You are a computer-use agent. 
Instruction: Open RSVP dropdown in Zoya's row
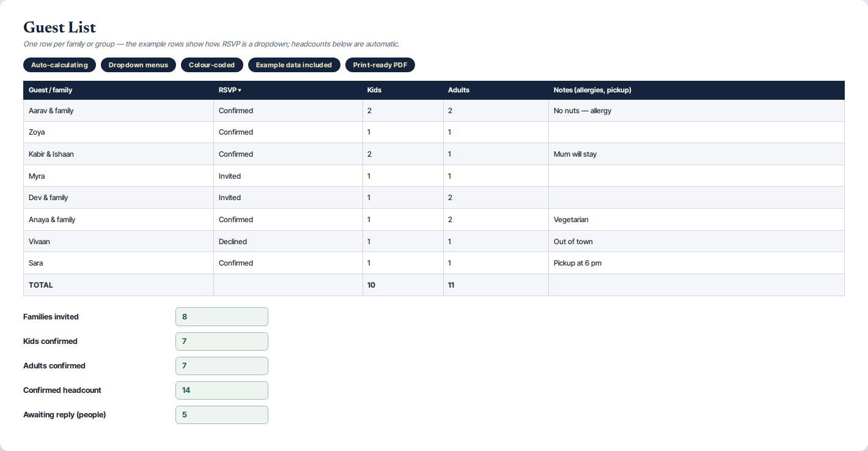click(288, 132)
